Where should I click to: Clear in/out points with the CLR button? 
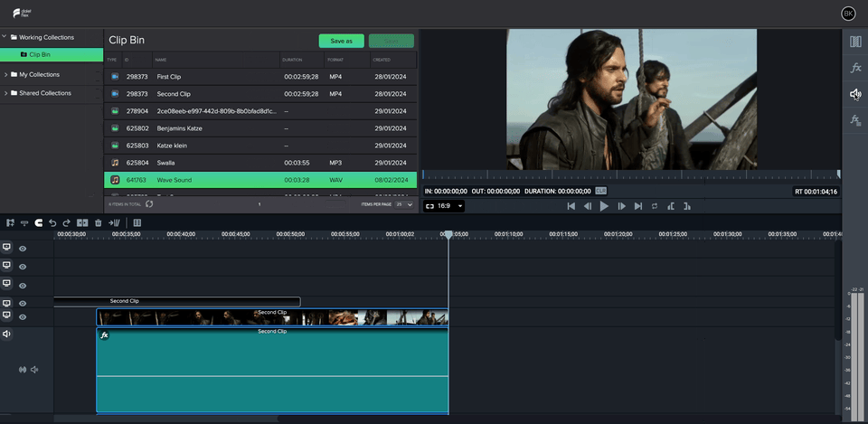600,191
